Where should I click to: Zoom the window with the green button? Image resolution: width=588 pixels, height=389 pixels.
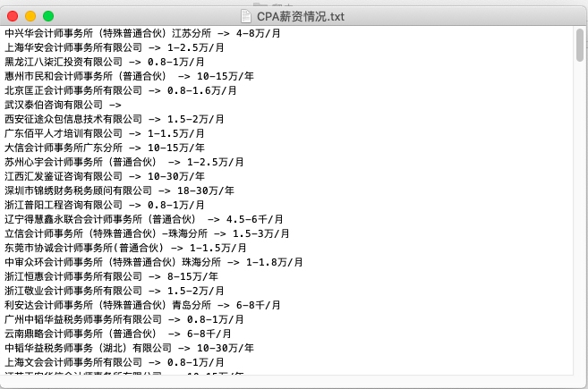coord(48,16)
